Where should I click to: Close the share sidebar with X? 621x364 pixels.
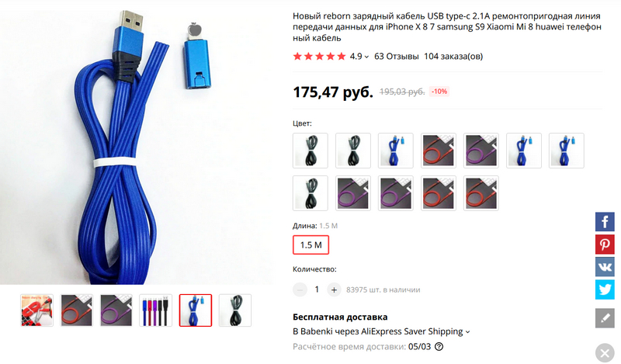coord(605,353)
